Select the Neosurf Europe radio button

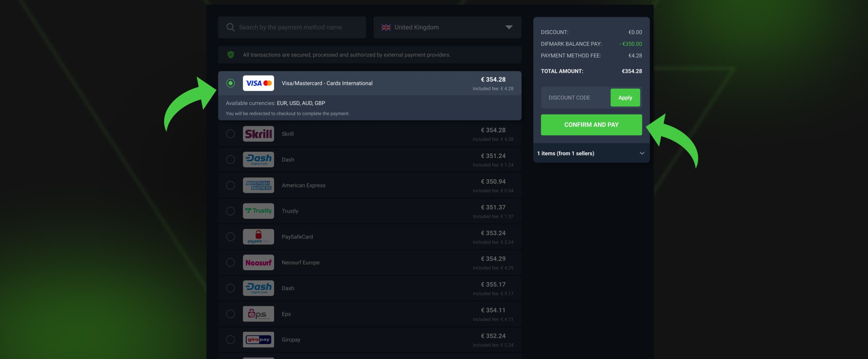(230, 262)
